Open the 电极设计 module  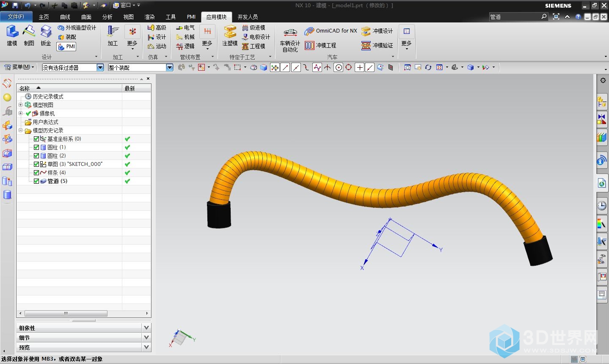pos(256,37)
